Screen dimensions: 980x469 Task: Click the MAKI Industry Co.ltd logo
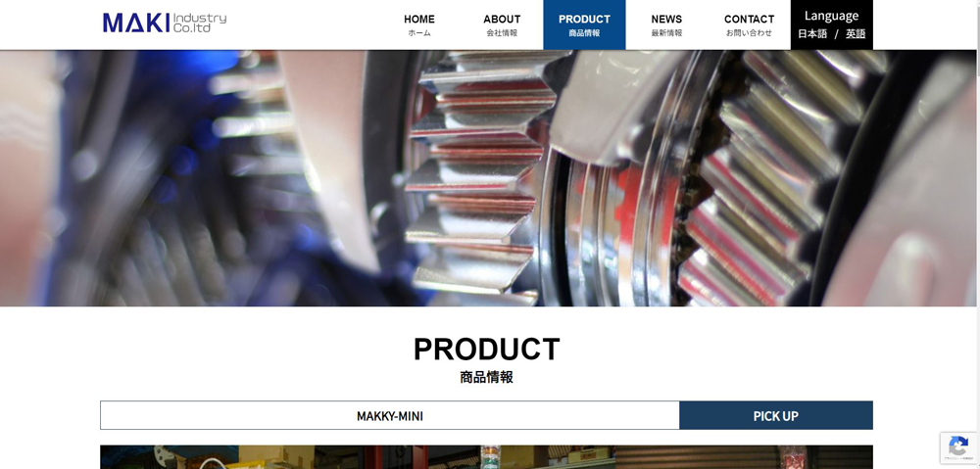[165, 23]
